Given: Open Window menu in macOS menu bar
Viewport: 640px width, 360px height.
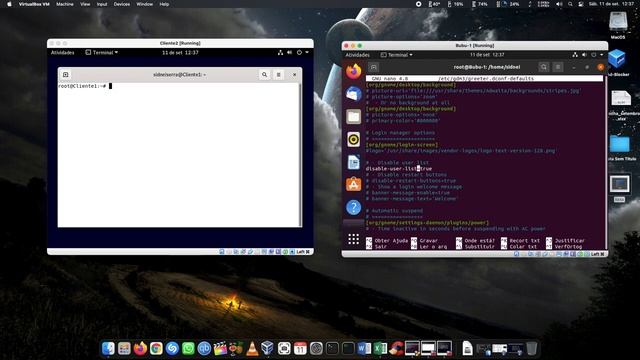Looking at the screenshot, I should tap(144, 4).
